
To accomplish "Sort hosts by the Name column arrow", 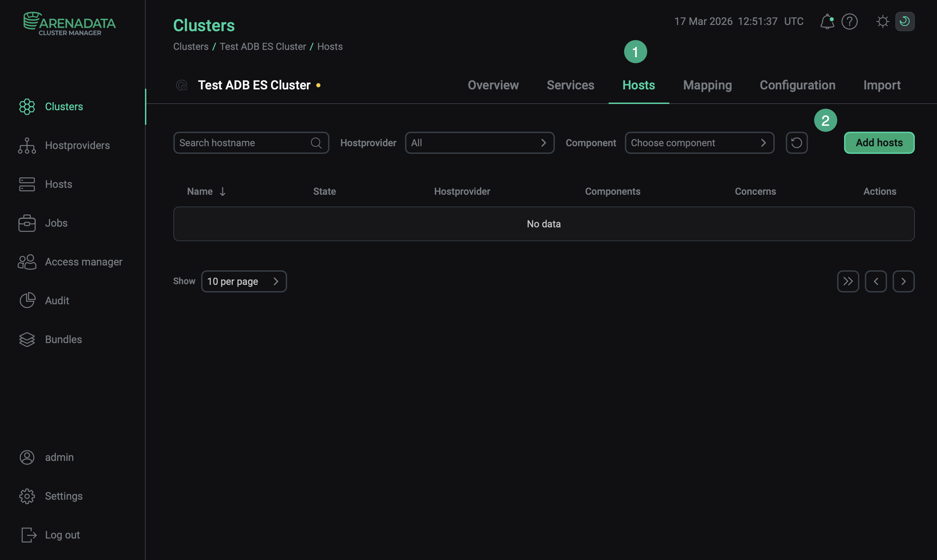I will (223, 191).
